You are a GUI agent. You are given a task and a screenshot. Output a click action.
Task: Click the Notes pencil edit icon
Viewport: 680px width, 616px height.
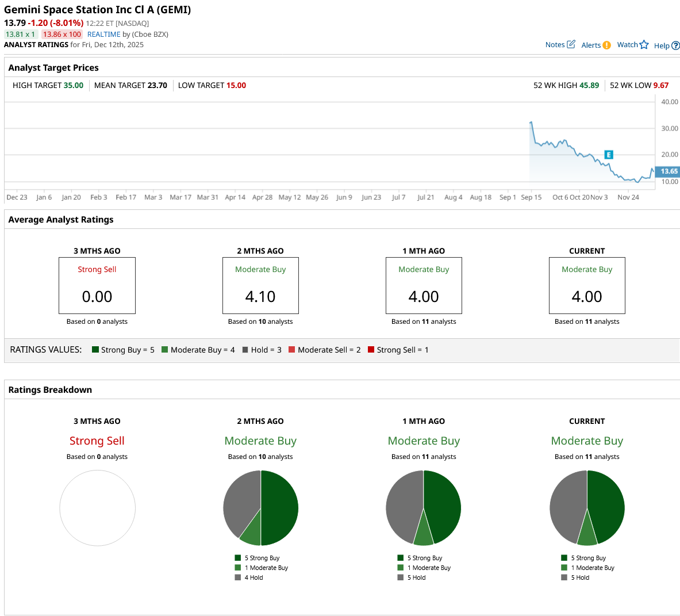tap(571, 44)
